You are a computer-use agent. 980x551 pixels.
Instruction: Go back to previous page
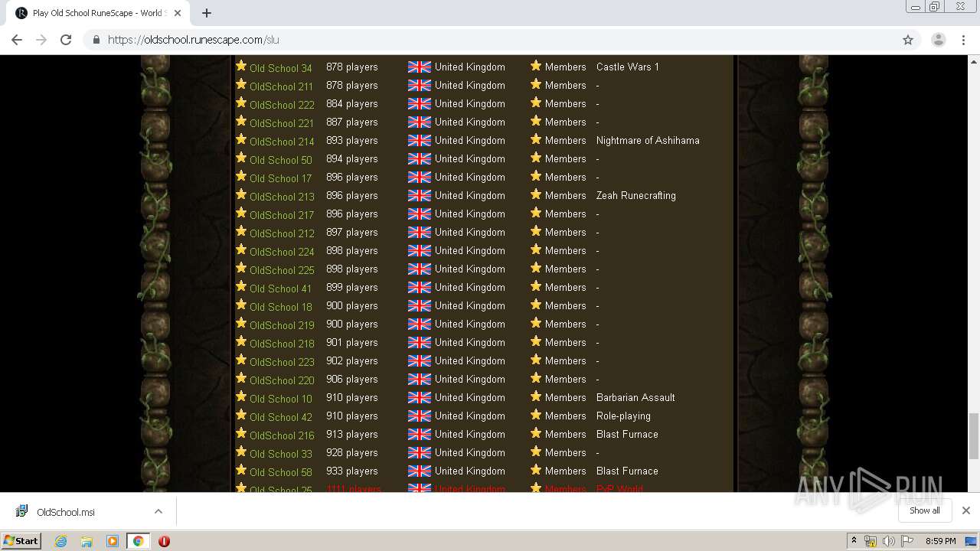(x=17, y=40)
